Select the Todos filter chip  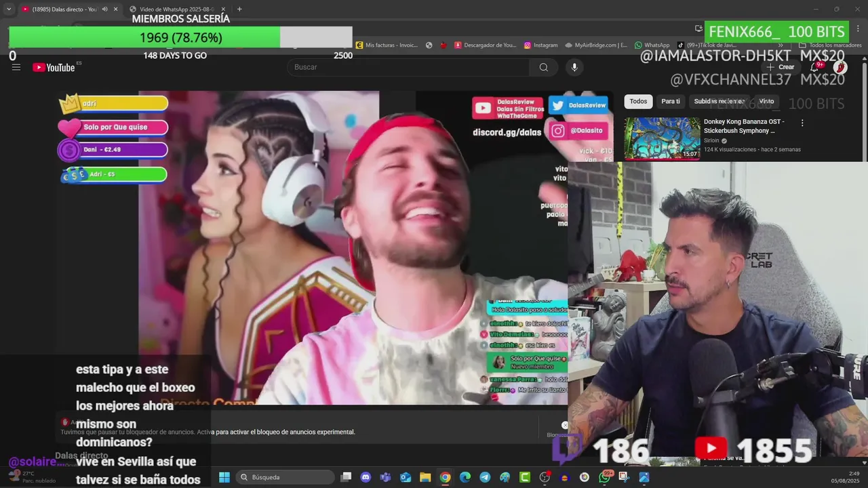pyautogui.click(x=638, y=102)
